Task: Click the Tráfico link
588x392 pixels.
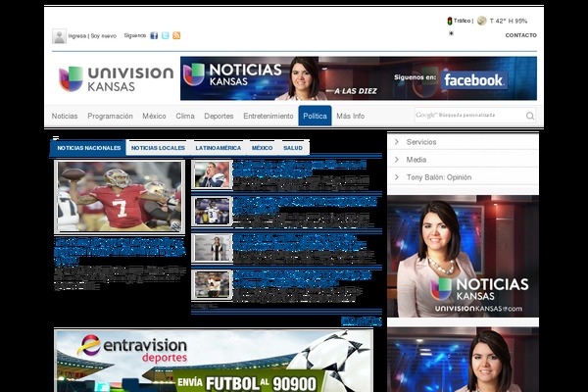Action: [x=462, y=21]
